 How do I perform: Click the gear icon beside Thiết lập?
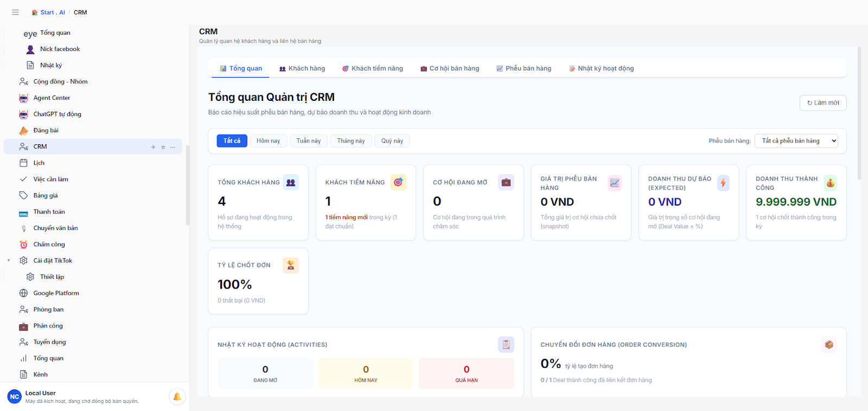point(30,277)
